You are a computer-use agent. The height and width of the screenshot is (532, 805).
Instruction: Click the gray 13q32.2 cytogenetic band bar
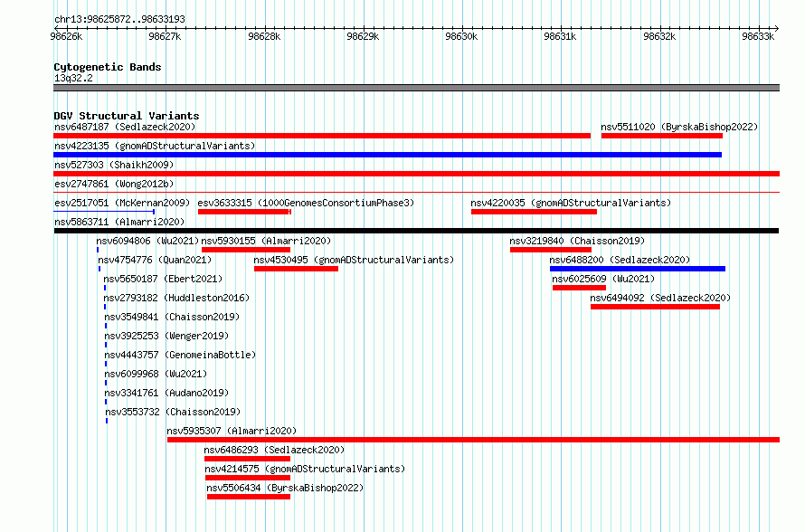[416, 88]
